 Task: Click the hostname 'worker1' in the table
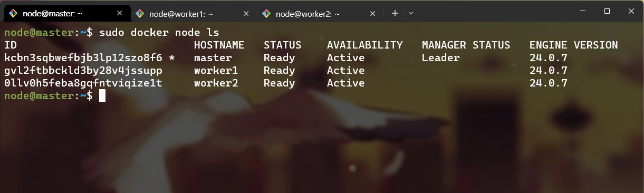tap(216, 71)
